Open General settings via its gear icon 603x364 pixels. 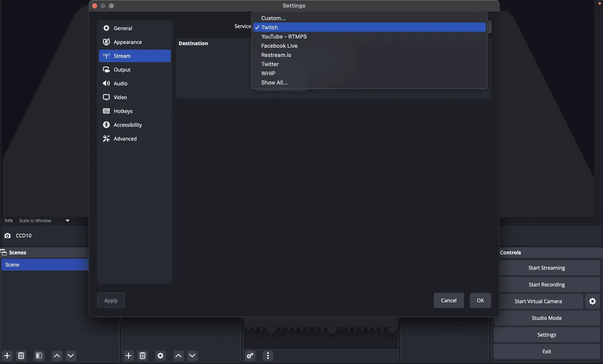[106, 28]
